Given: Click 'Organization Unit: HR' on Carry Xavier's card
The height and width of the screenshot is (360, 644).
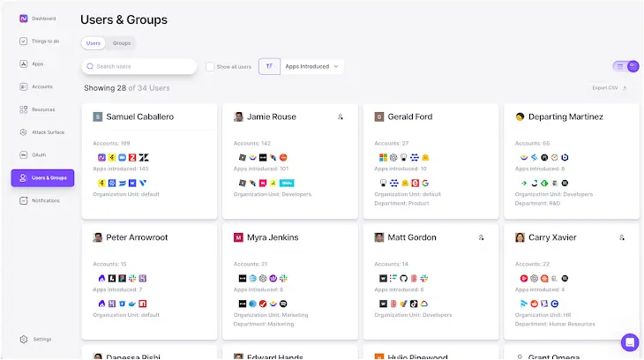Looking at the screenshot, I should (x=543, y=315).
